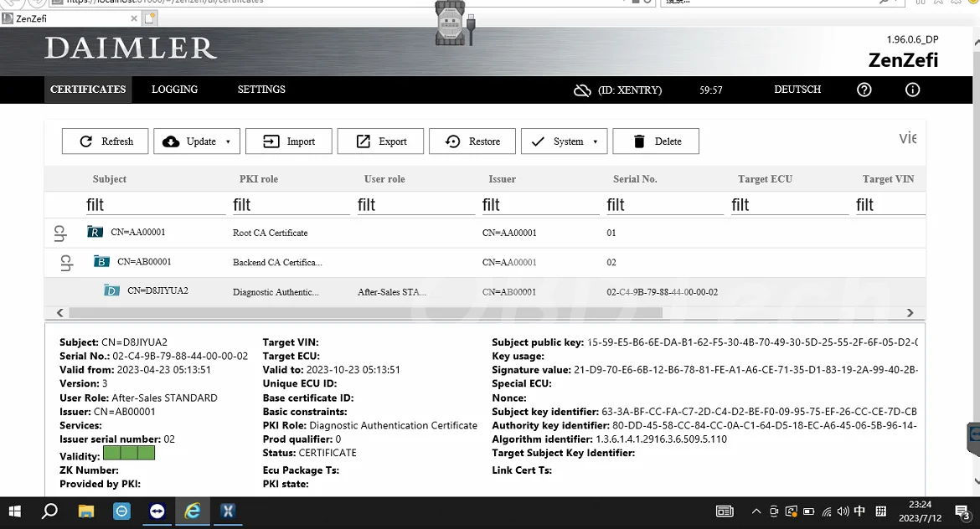The image size is (980, 529).
Task: Switch to the LOGGING tab
Action: (x=174, y=90)
